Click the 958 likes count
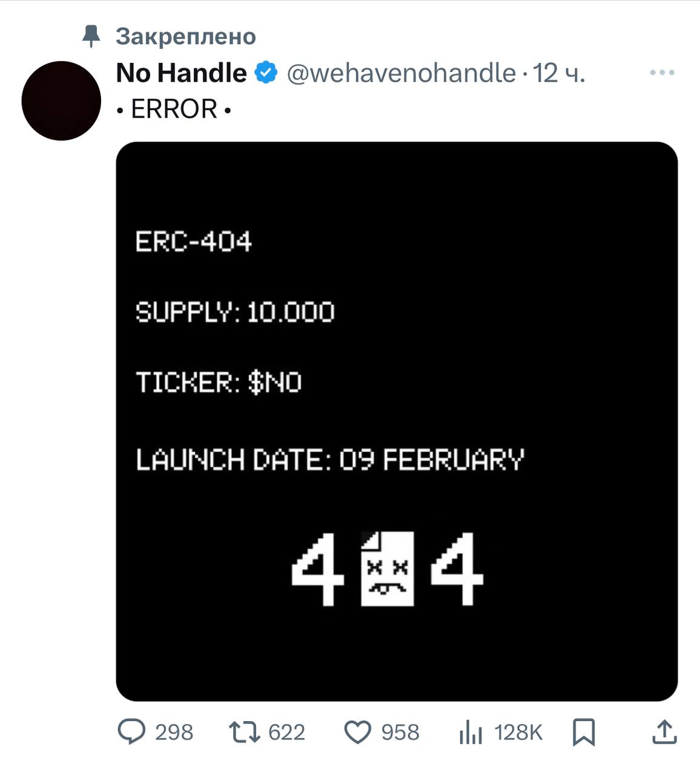700x775 pixels. [400, 732]
